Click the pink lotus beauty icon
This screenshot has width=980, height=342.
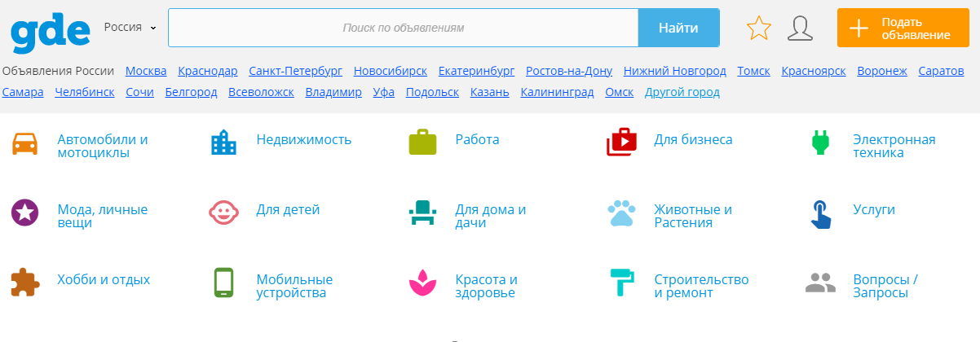(x=422, y=283)
